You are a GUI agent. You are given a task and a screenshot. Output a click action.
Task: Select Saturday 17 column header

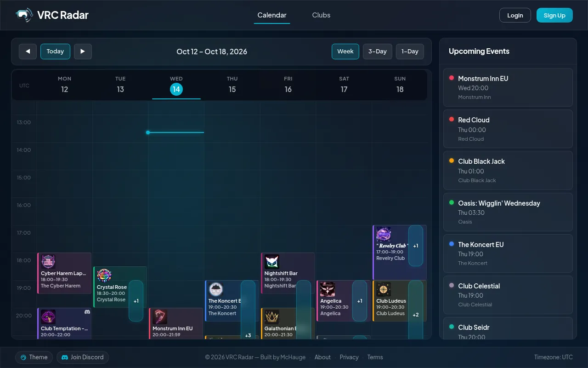[x=344, y=85]
